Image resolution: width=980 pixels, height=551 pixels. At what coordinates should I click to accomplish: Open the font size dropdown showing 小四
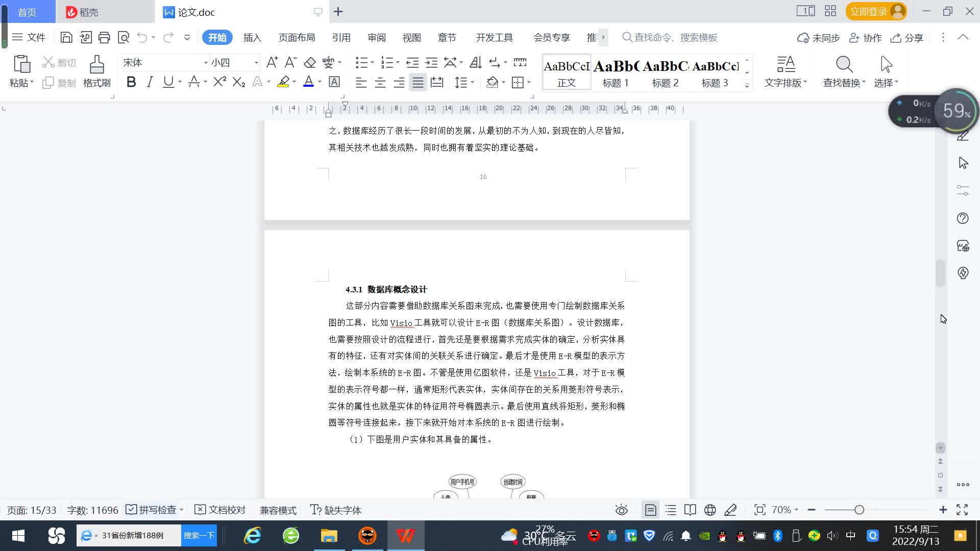[x=256, y=62]
